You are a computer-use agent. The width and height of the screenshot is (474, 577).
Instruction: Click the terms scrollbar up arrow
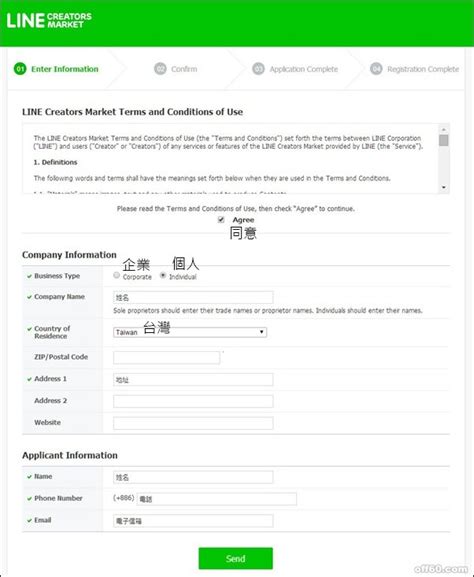click(x=444, y=129)
